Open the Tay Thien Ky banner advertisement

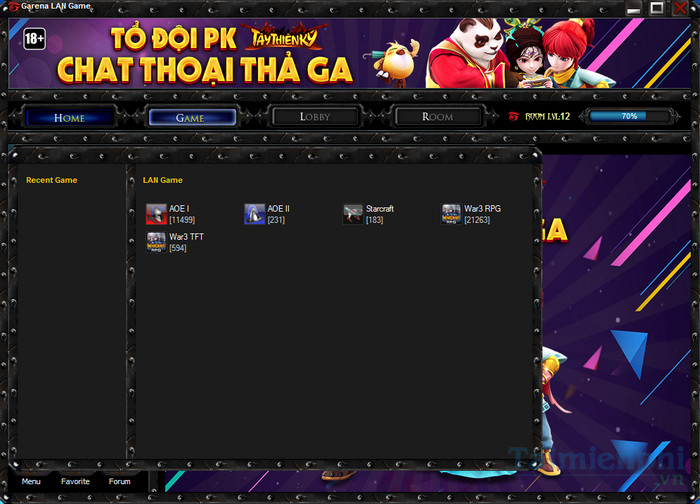coord(350,53)
